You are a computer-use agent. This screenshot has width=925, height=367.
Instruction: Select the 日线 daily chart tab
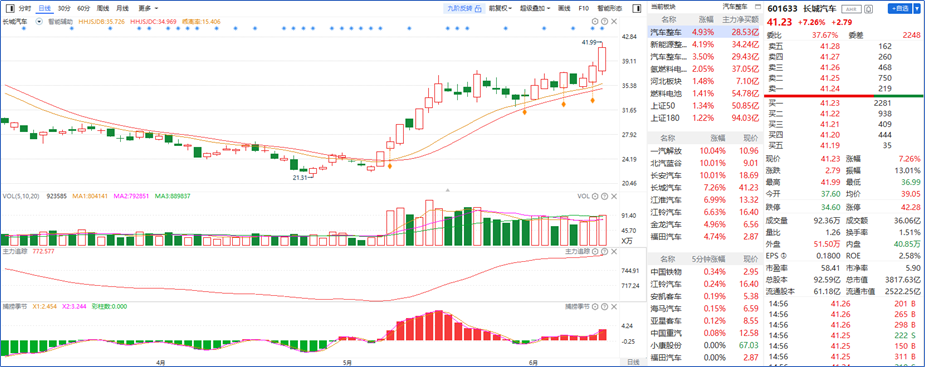pos(44,8)
